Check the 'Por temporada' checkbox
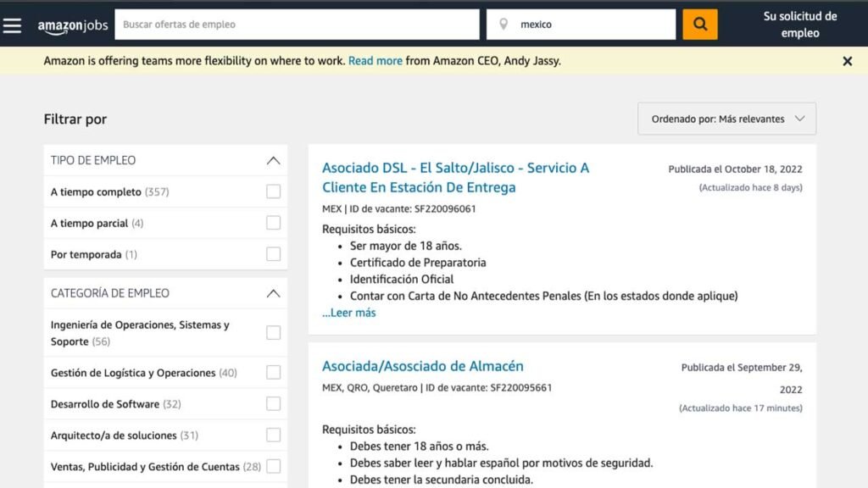 [274, 254]
